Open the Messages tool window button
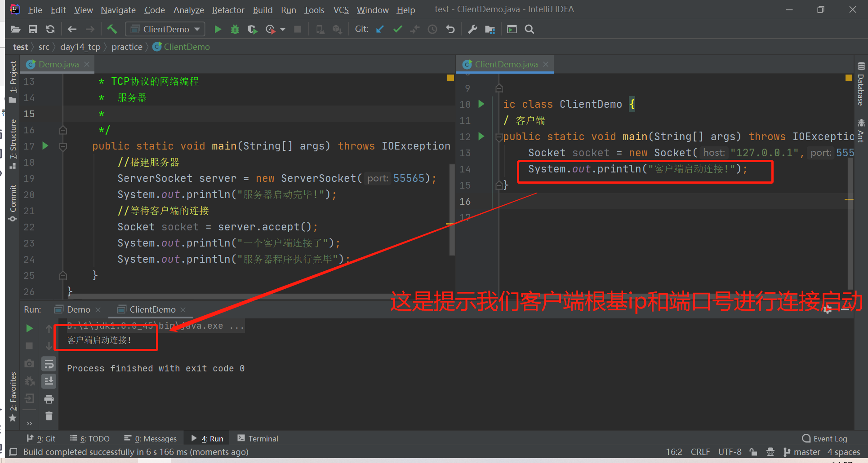The height and width of the screenshot is (463, 868). coord(151,439)
